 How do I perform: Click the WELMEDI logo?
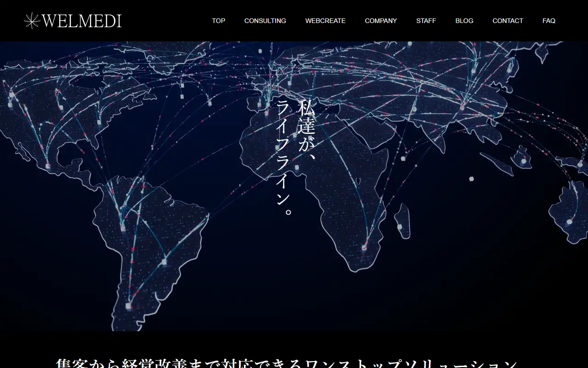click(x=73, y=21)
